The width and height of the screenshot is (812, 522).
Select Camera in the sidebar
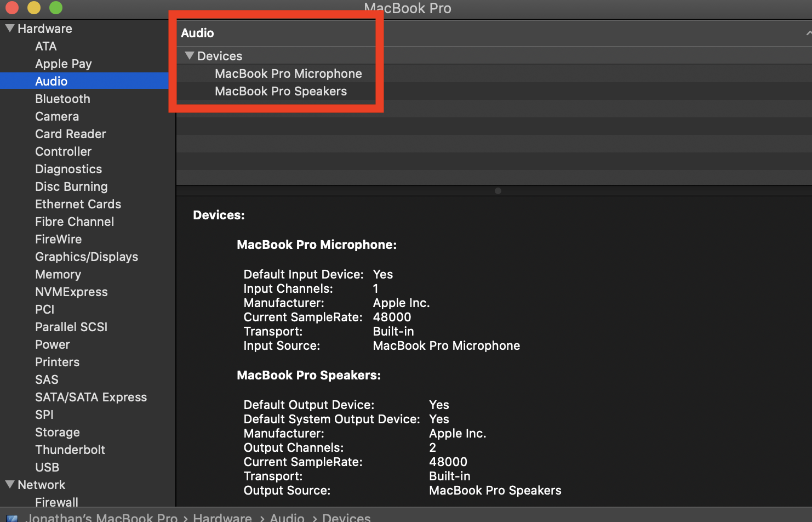point(57,116)
